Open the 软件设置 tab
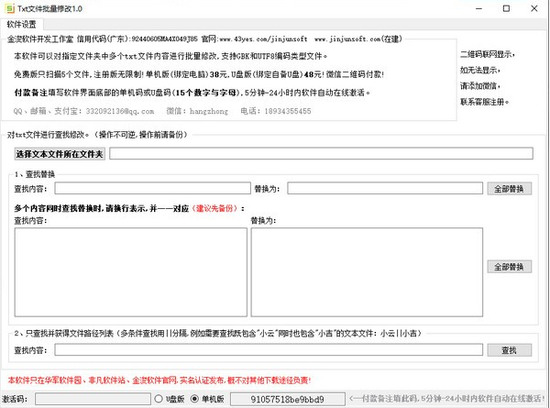This screenshot has width=550, height=408. [x=22, y=24]
